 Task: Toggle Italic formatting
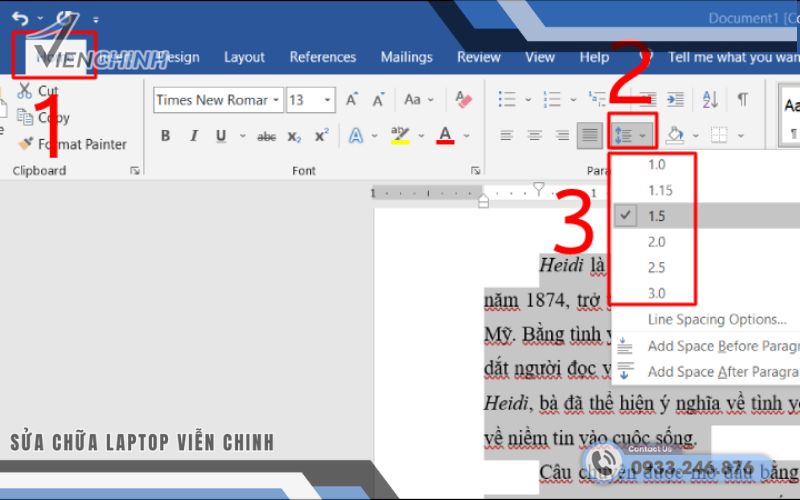193,136
